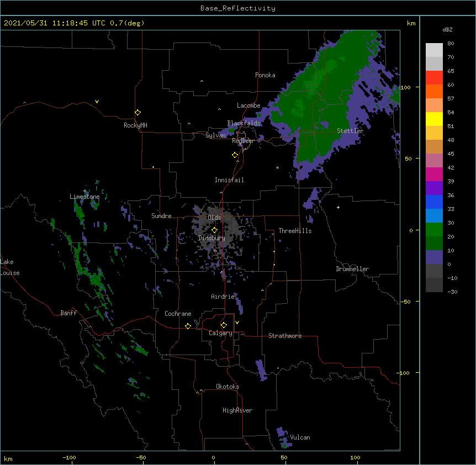
Task: Pick the yellow 51-54 dBZ legend swatch
Action: click(x=434, y=119)
